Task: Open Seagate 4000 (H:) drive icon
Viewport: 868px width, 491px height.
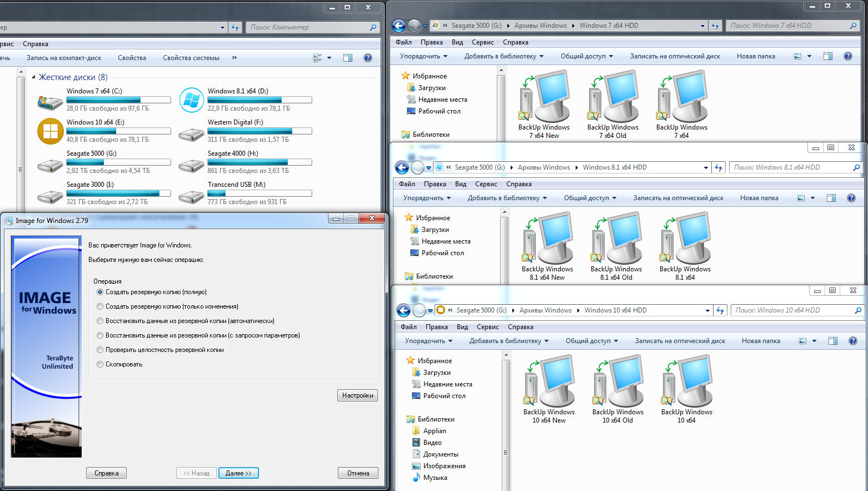Action: coord(191,165)
